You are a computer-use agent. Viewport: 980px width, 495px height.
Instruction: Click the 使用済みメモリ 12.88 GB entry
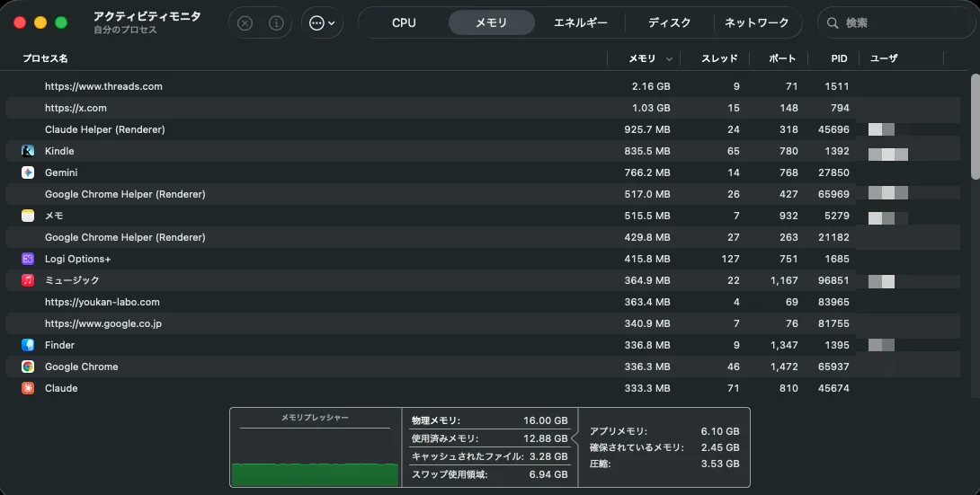pos(489,438)
